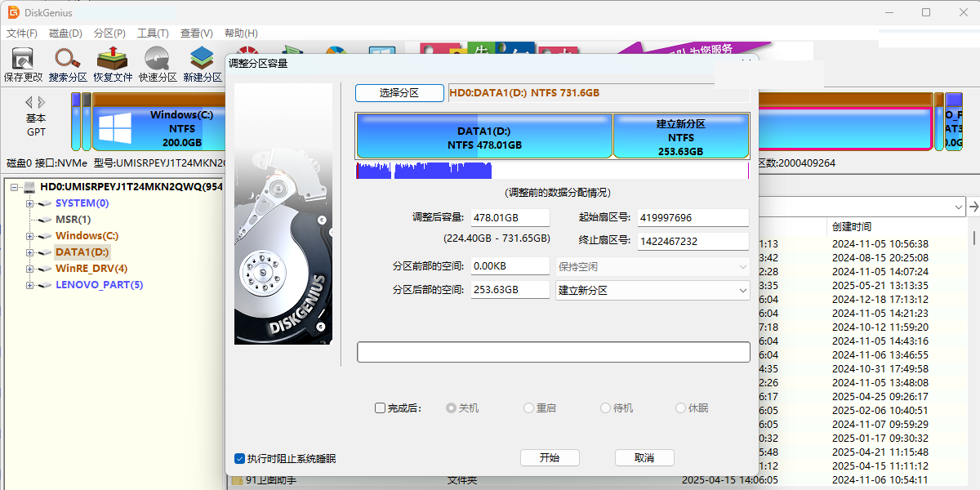980x490 pixels.
Task: Uncheck 执行时阻止系统睡眠 checkbox
Action: coord(240,459)
